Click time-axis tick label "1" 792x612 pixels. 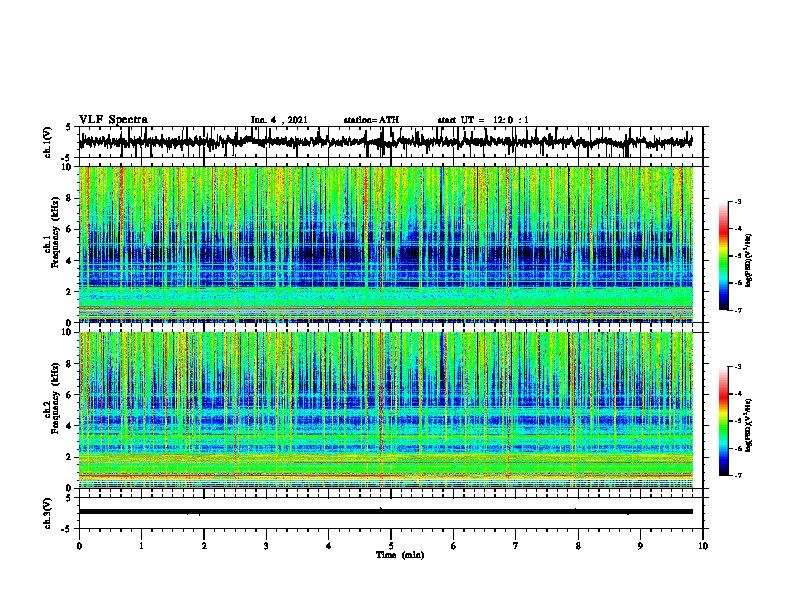pyautogui.click(x=141, y=546)
